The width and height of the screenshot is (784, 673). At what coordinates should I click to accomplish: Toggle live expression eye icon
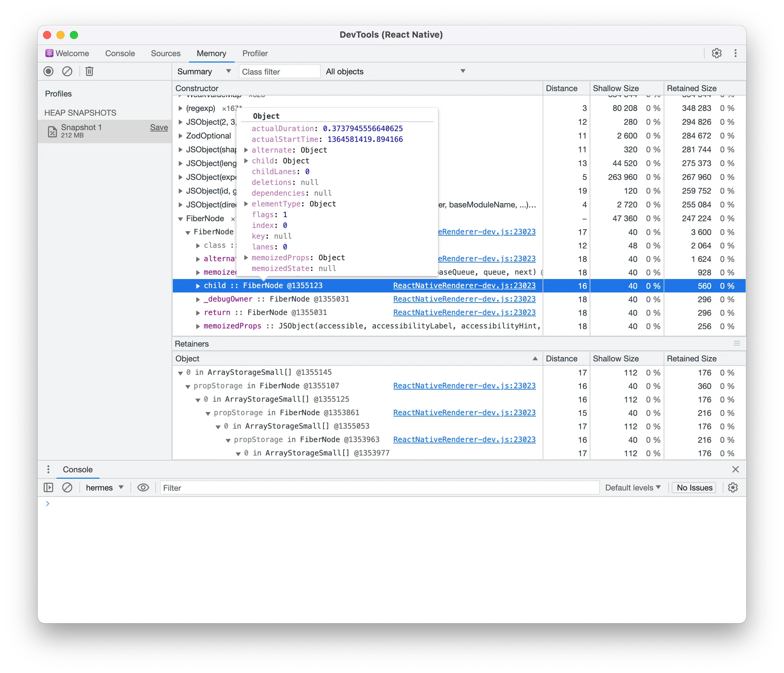click(143, 488)
